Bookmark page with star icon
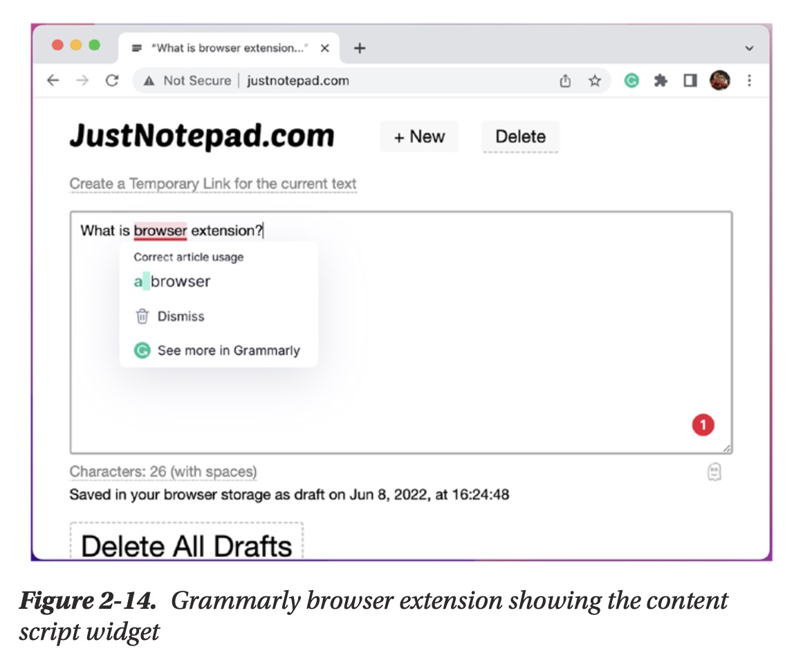This screenshot has height=660, width=812. click(595, 81)
